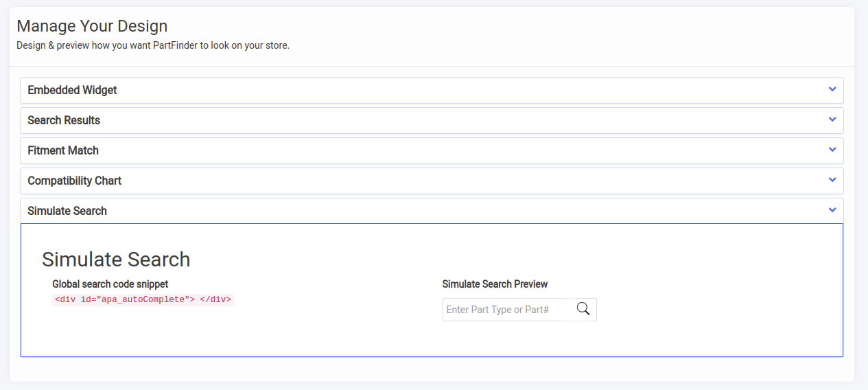Screen dimensions: 868x390
Task: Select the Fitment Match section title
Action: (63, 150)
